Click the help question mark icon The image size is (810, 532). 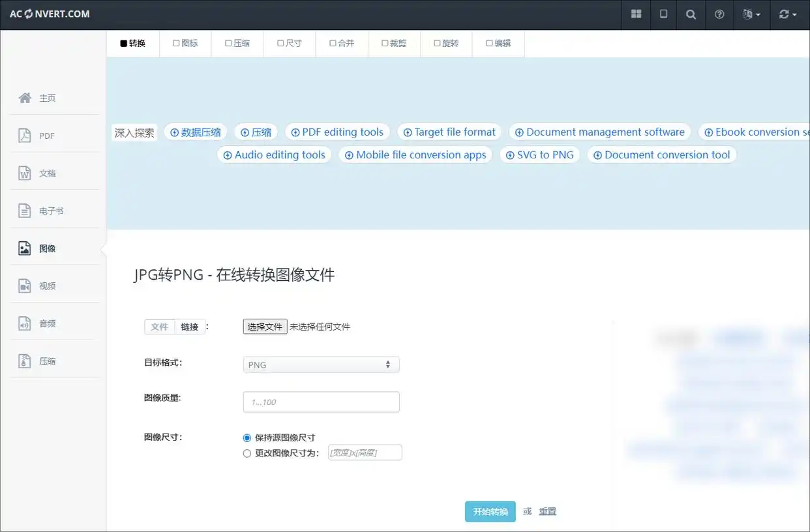coord(719,14)
